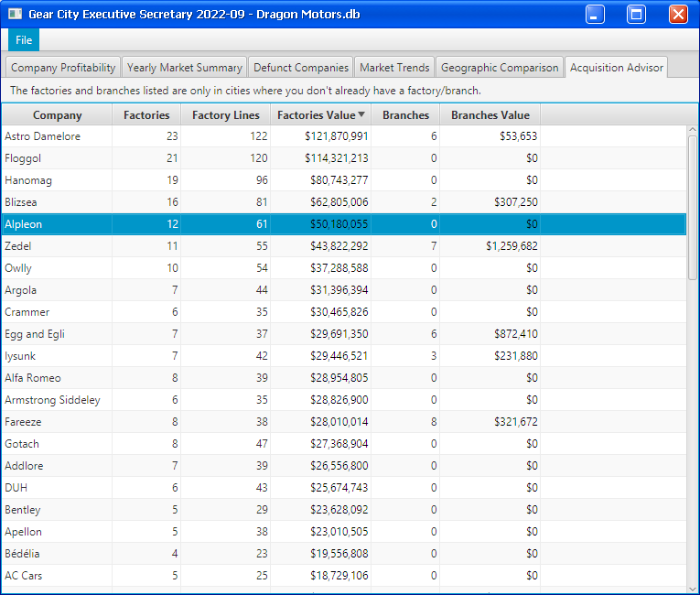
Task: Select the Egg and Egli row
Action: [x=344, y=334]
